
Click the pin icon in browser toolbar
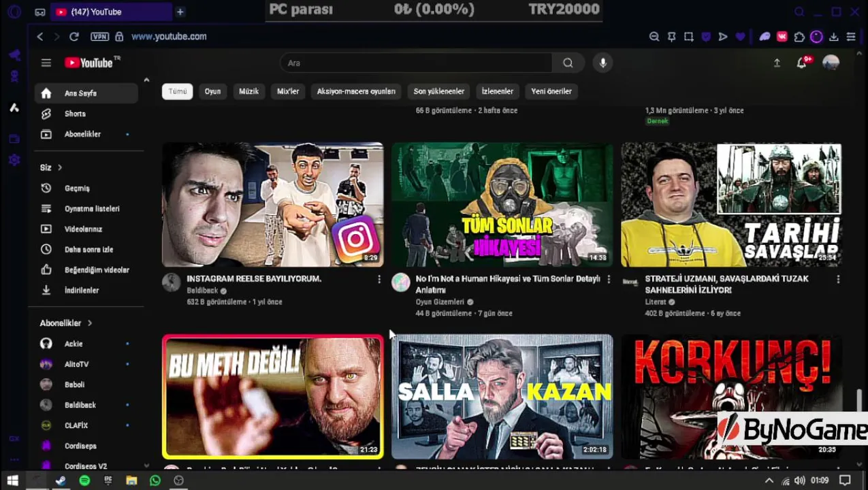[672, 37]
